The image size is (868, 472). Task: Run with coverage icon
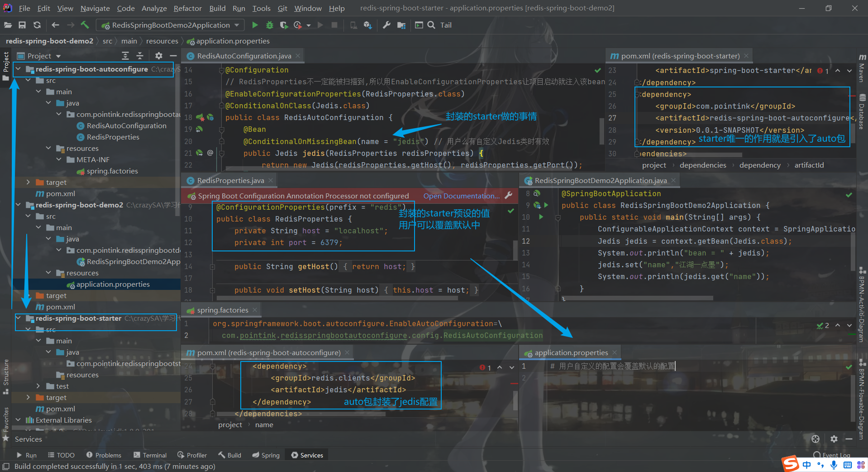(x=284, y=25)
